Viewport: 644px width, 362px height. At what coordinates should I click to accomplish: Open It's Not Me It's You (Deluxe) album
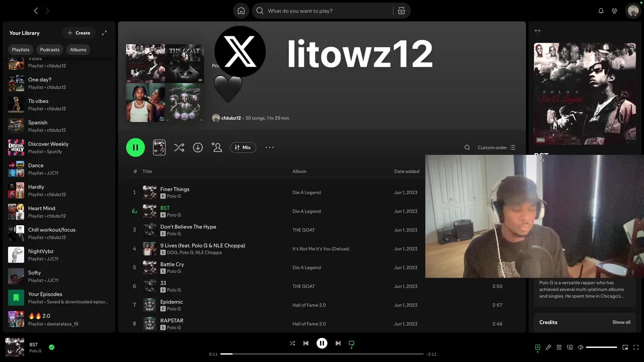click(320, 249)
